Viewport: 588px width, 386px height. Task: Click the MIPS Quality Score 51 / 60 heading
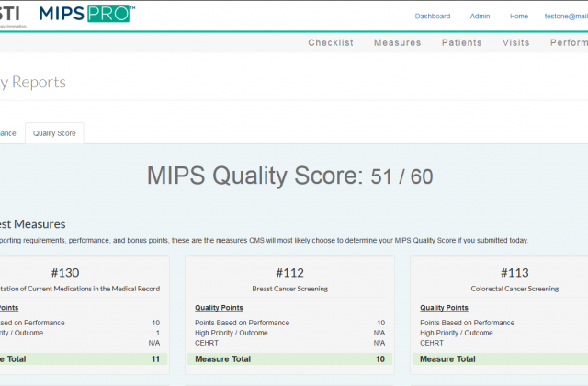[289, 176]
